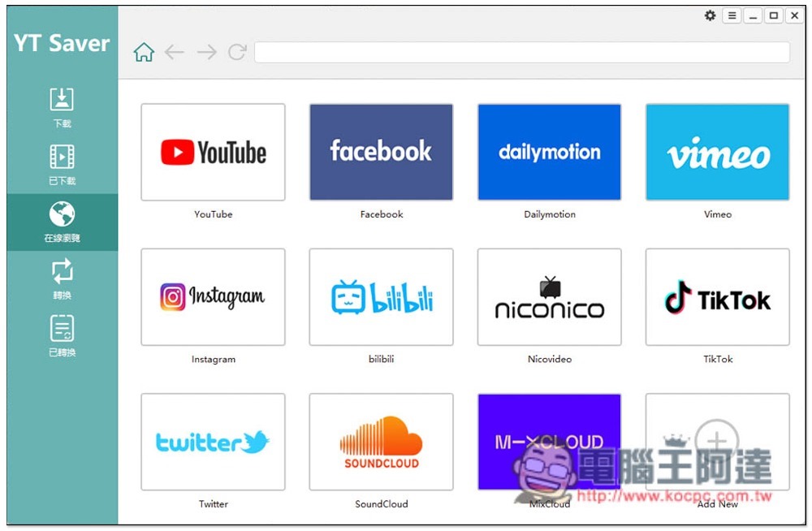Click the back arrow navigation icon

[x=175, y=52]
